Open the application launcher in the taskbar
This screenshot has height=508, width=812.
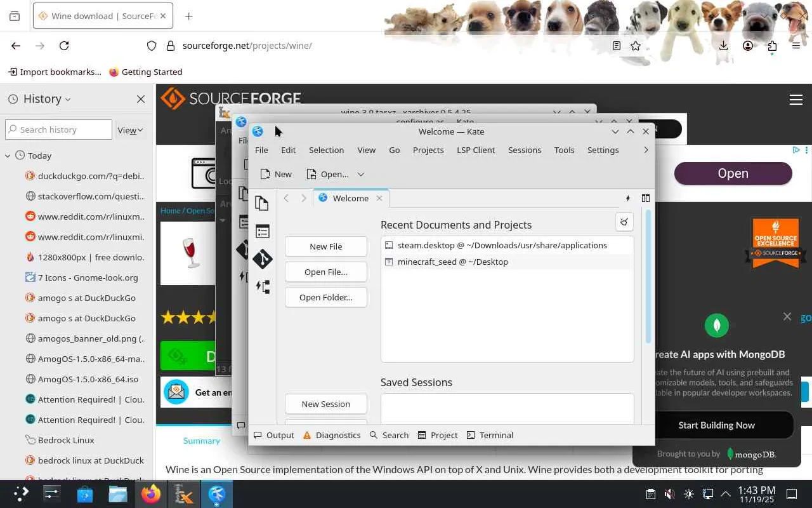[21, 494]
